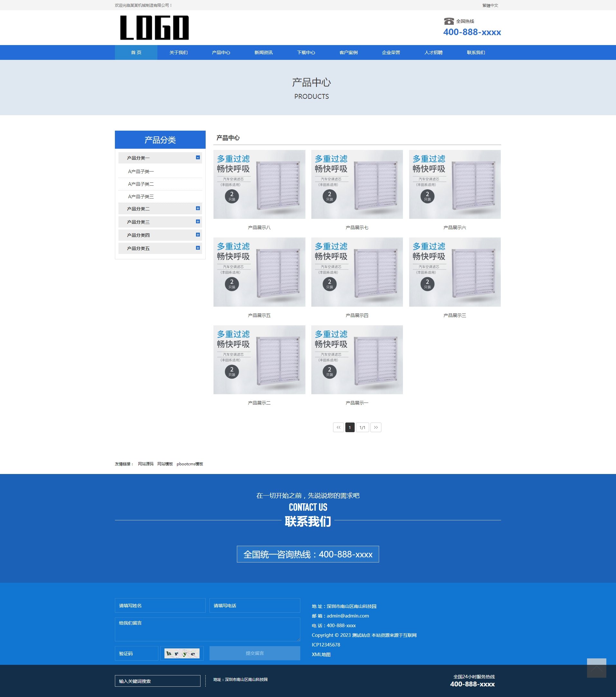Open the 关于我们 navigation menu item

click(x=178, y=52)
